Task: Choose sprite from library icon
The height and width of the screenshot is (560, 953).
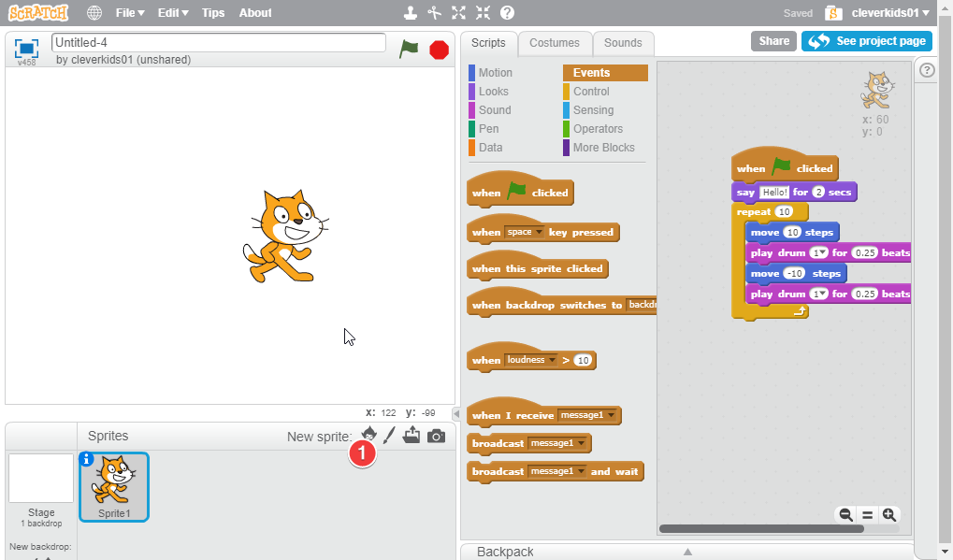Action: (368, 435)
